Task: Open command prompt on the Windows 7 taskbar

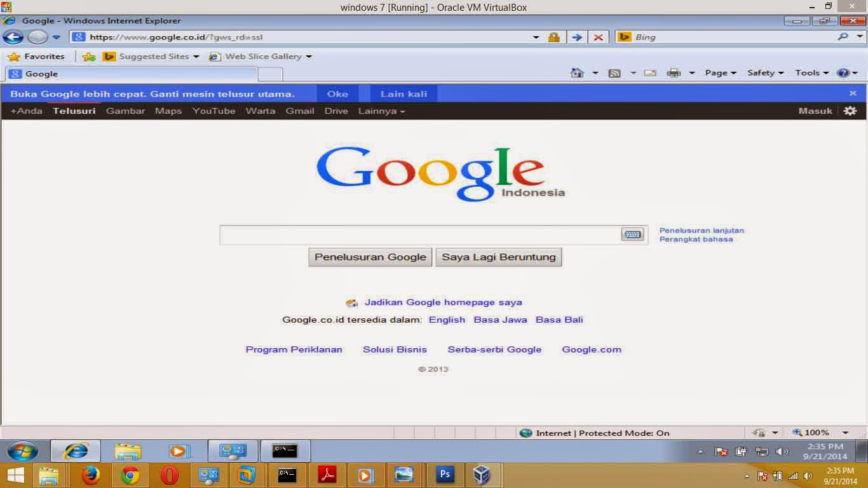Action: (285, 451)
